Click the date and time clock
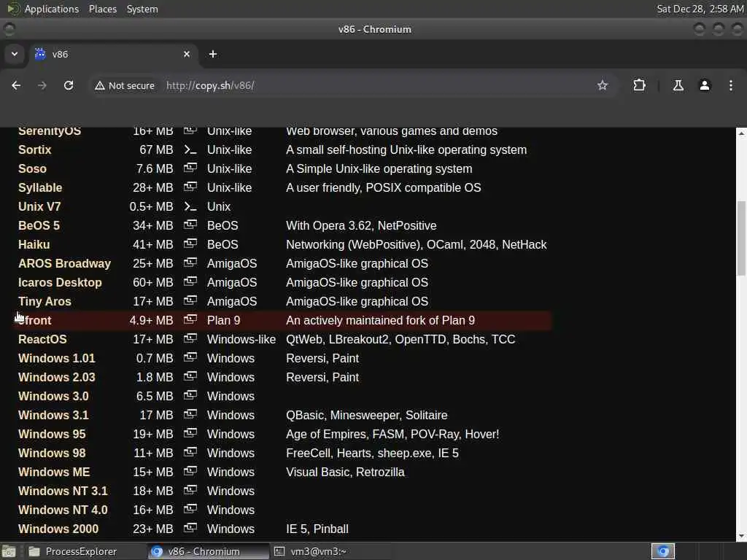This screenshot has height=560, width=747. point(700,9)
